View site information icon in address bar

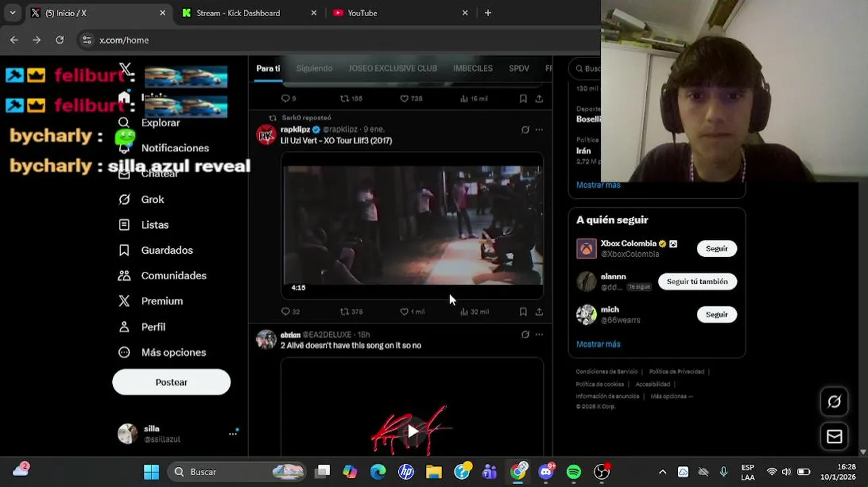coord(87,40)
